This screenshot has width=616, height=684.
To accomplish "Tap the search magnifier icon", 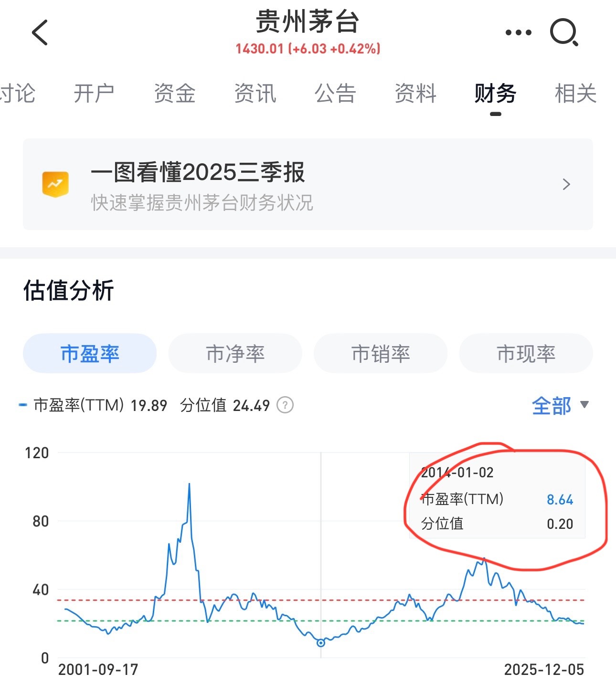I will pos(564,32).
